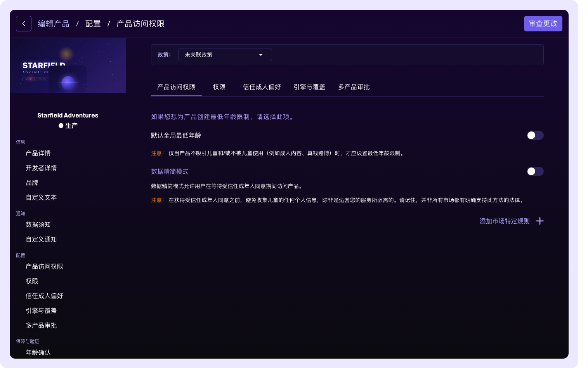Select 产品访问权限 in sidebar
This screenshot has height=378, width=588.
click(x=44, y=266)
